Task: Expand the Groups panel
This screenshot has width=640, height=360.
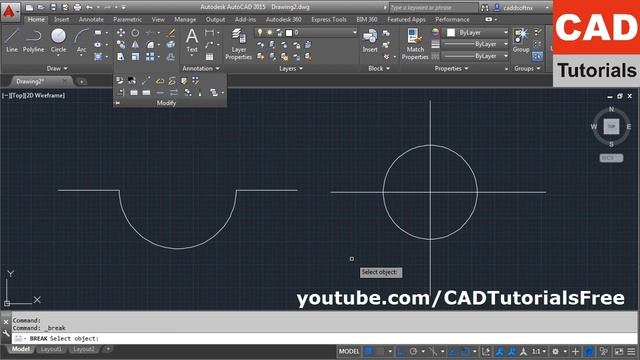Action: click(x=527, y=69)
